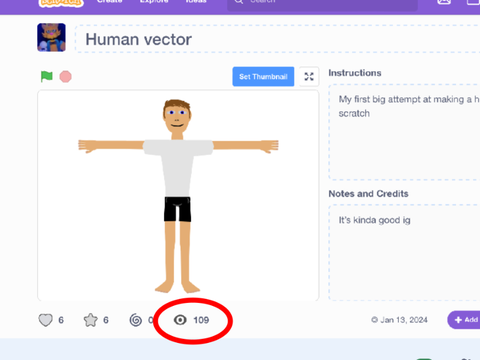
Task: Click the Instructions text box
Action: pyautogui.click(x=404, y=132)
